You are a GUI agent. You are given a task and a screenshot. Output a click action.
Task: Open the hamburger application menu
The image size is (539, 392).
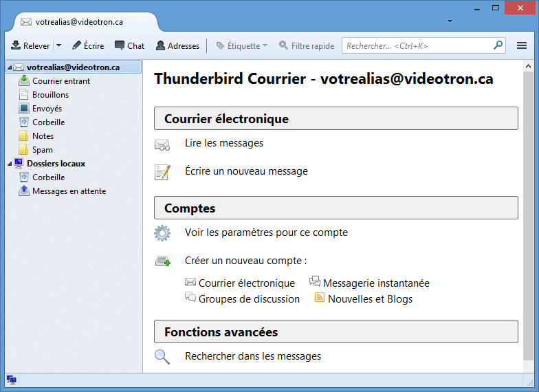521,45
